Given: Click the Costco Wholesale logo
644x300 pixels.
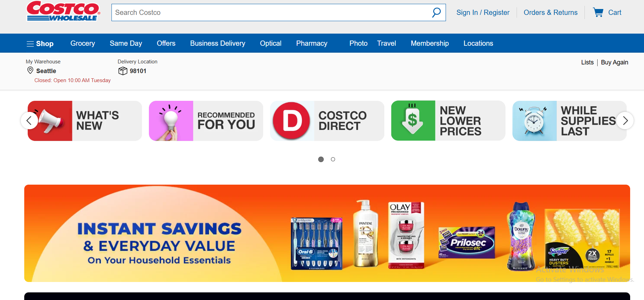Looking at the screenshot, I should pos(63,11).
